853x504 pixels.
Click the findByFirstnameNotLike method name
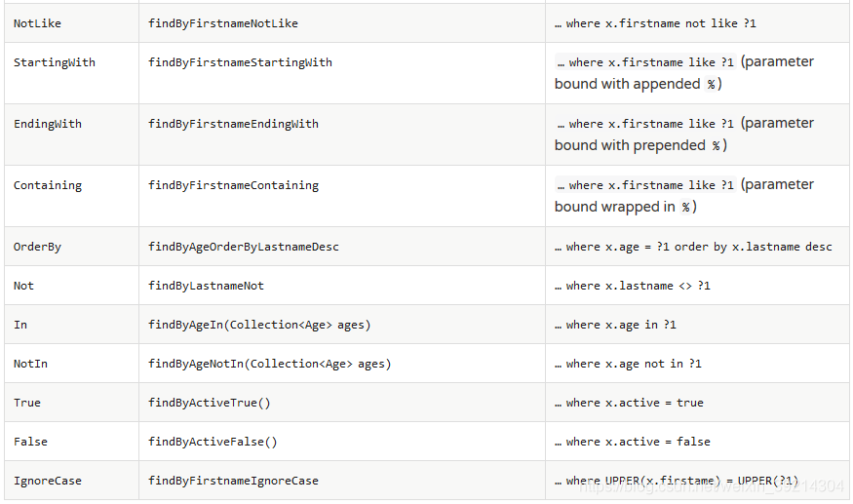(x=223, y=22)
